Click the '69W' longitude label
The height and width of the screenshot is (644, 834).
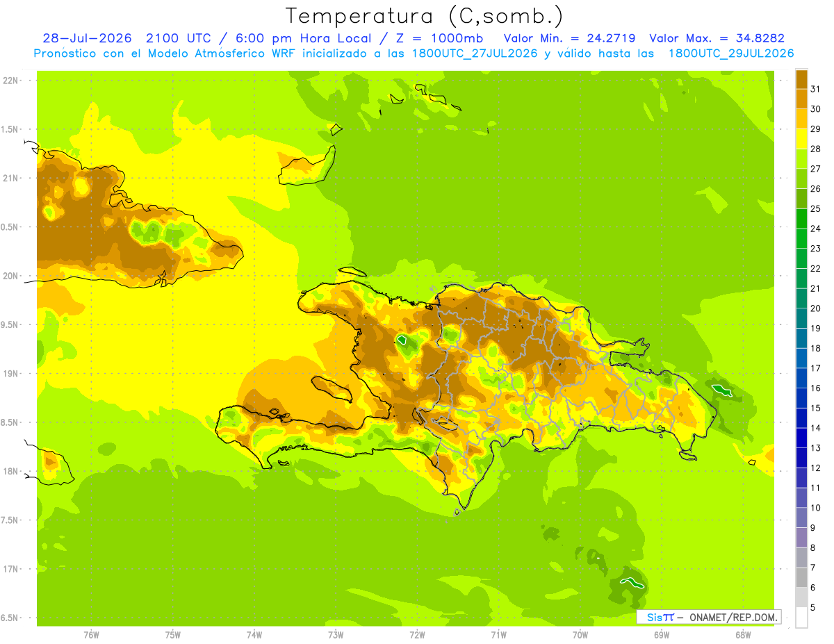click(662, 635)
